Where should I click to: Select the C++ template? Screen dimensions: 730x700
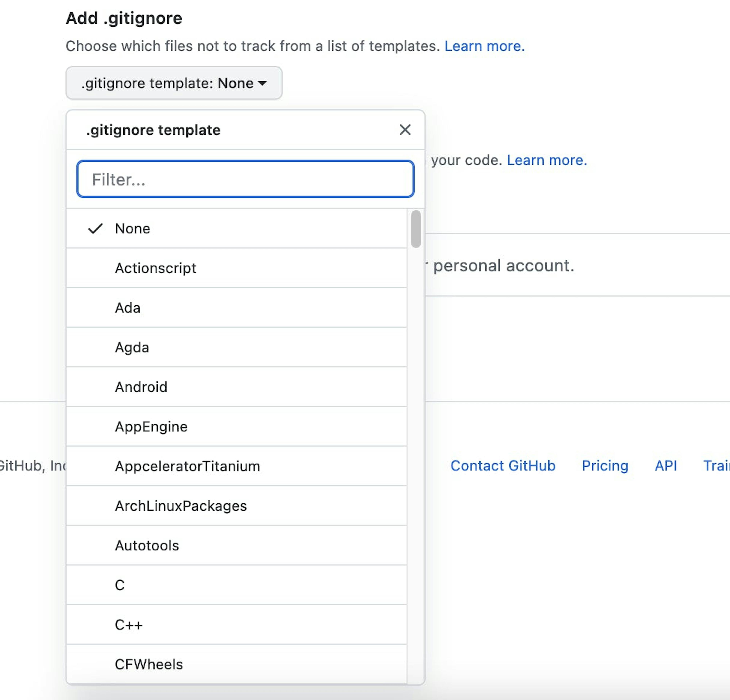click(x=129, y=625)
